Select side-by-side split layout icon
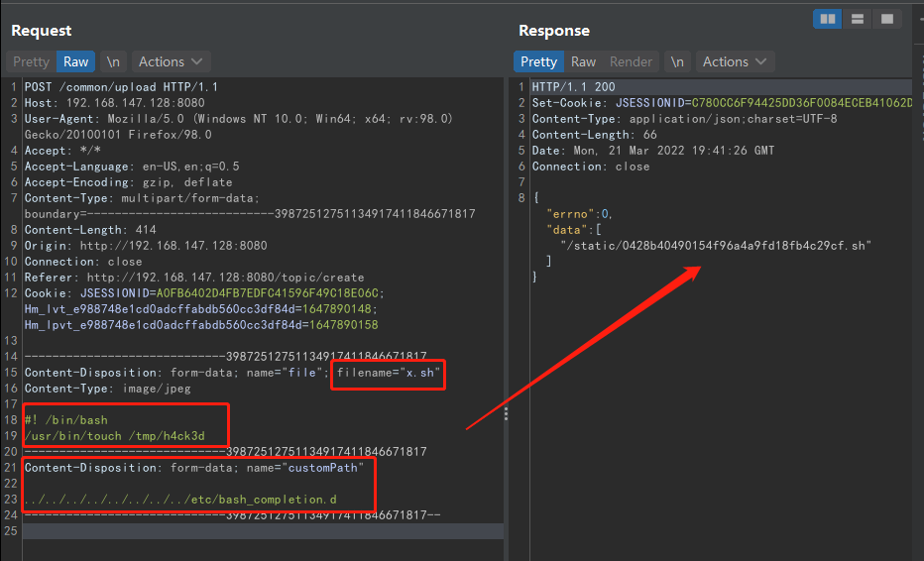924x561 pixels. (828, 19)
